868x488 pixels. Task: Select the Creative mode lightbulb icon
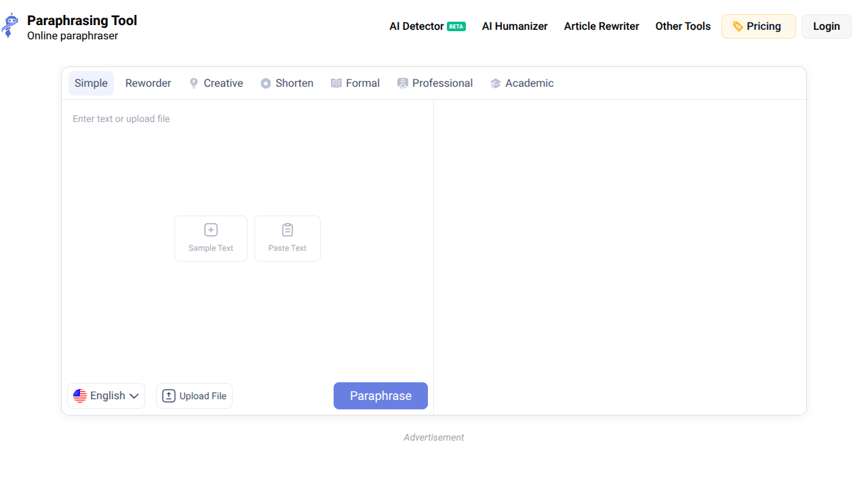coord(193,83)
